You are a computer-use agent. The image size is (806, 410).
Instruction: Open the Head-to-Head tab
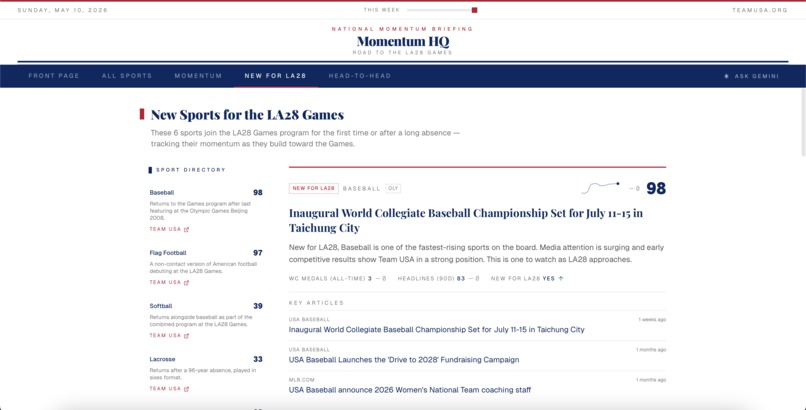tap(360, 76)
